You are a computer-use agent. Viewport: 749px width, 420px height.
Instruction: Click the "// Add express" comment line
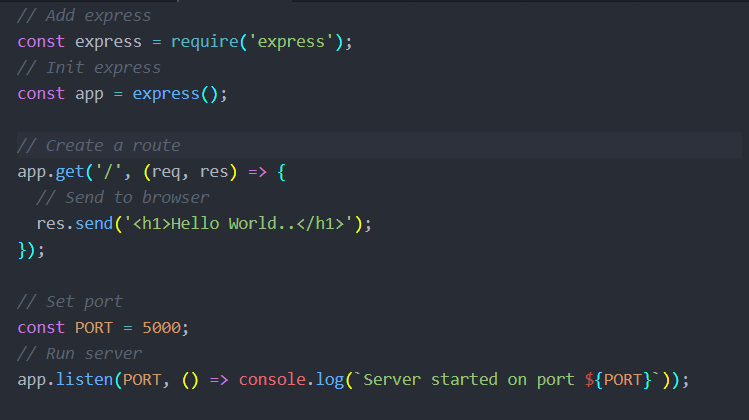[84, 16]
